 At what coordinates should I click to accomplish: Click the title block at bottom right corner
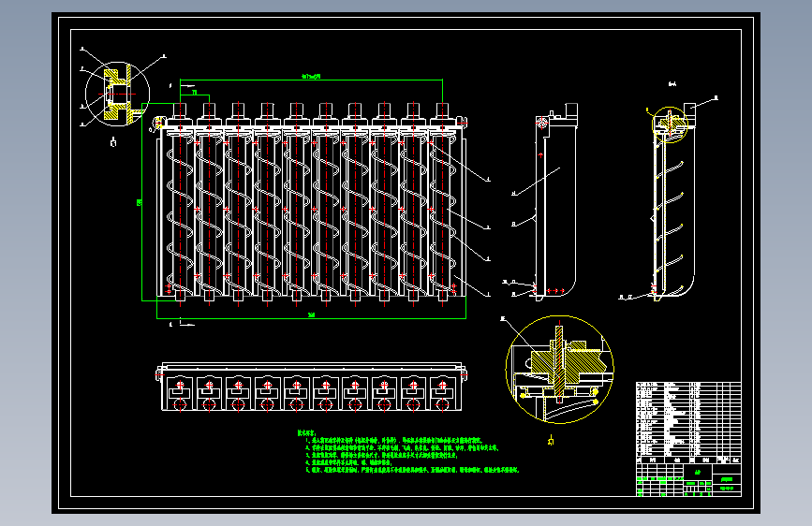688,480
